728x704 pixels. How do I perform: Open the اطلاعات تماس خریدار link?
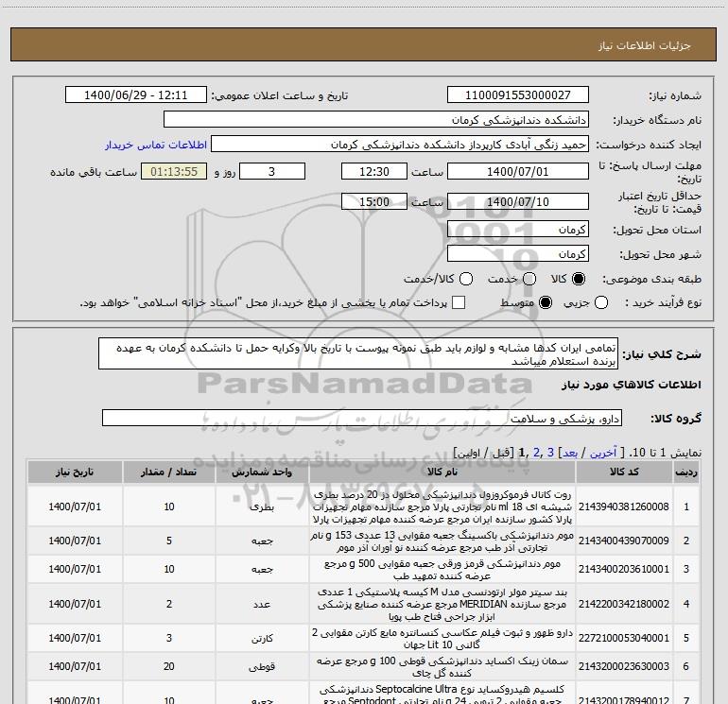[156, 145]
